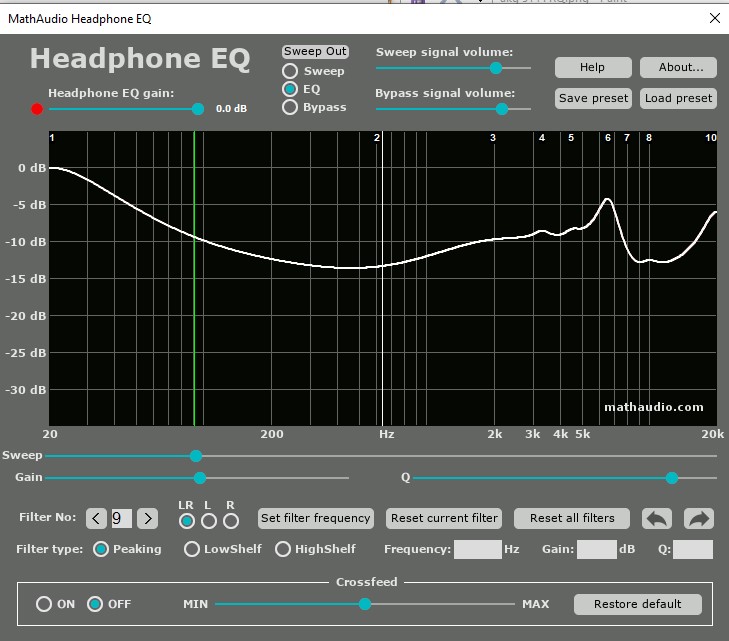Viewport: 729px width, 641px height.
Task: Select the LR channel radio button
Action: click(187, 521)
